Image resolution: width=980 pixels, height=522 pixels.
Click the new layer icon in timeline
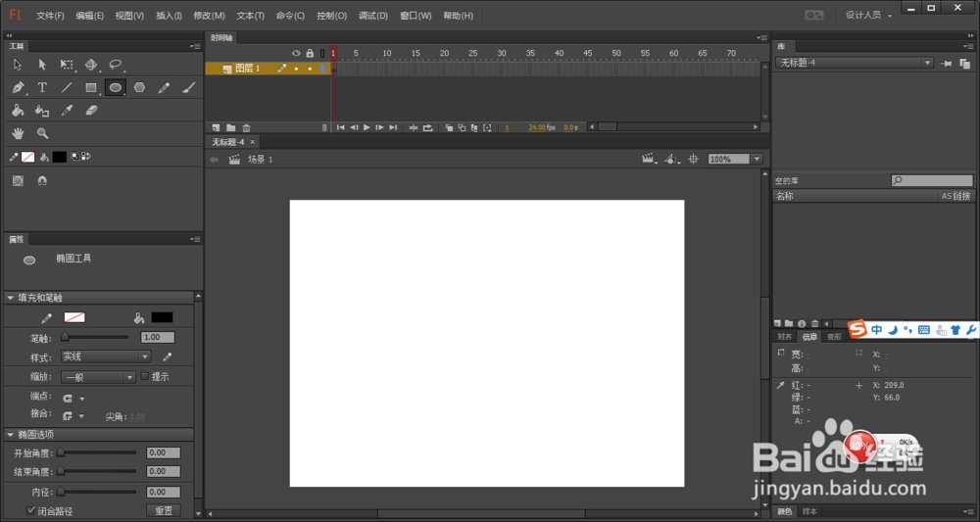click(216, 127)
